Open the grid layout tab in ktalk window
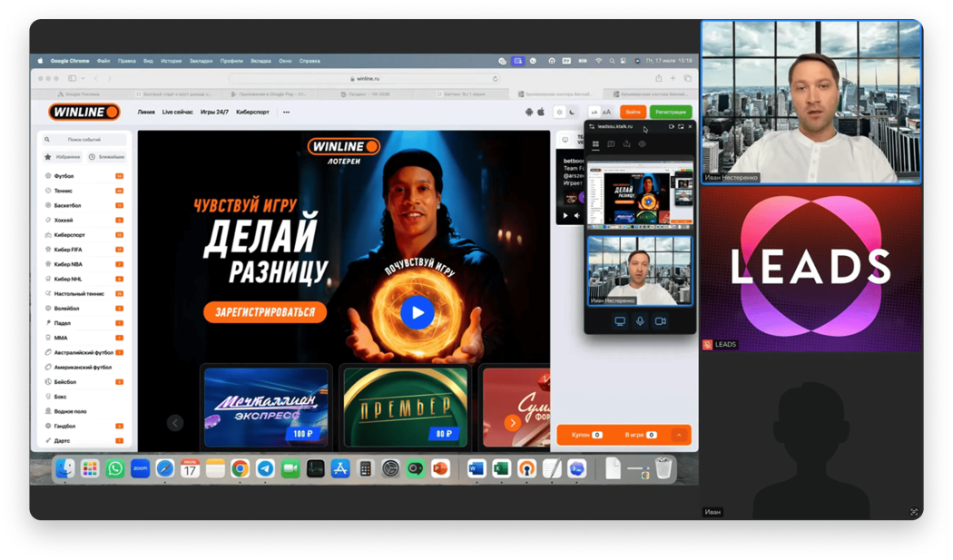This screenshot has width=953, height=560. pyautogui.click(x=595, y=144)
